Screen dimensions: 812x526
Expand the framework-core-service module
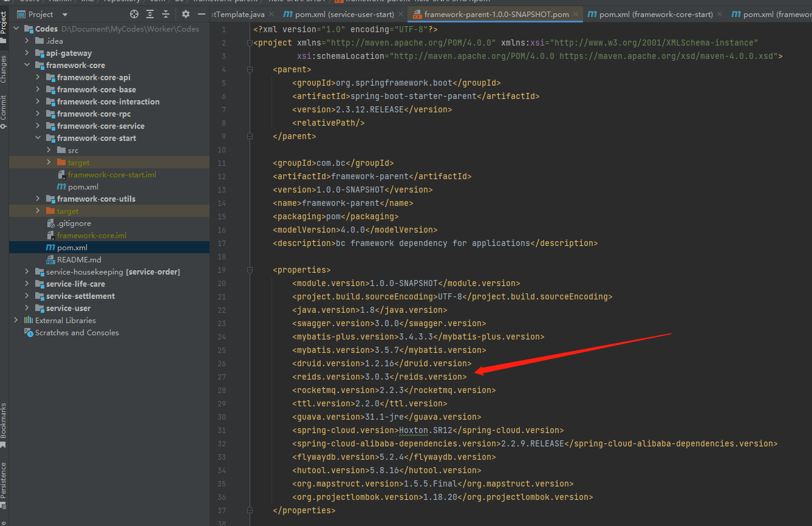click(x=38, y=126)
